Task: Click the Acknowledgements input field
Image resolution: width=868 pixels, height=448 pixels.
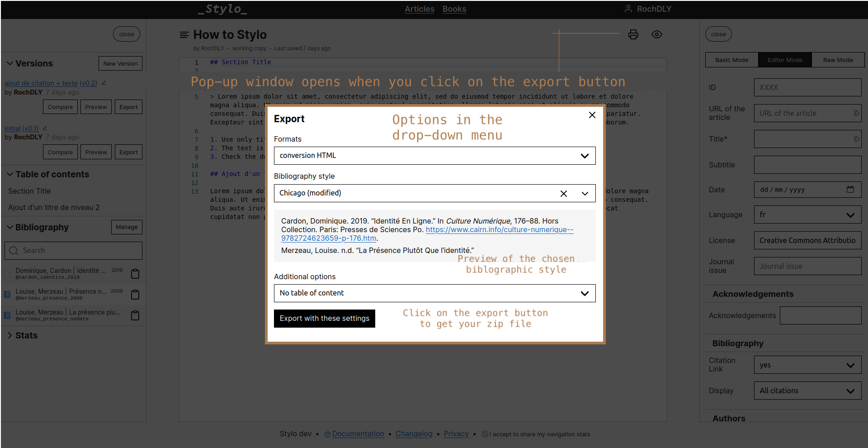Action: click(x=821, y=315)
